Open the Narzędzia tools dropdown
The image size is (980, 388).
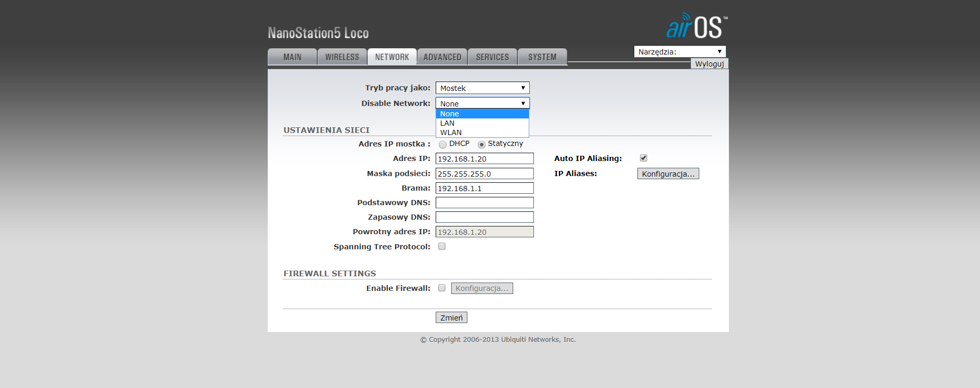pyautogui.click(x=680, y=51)
